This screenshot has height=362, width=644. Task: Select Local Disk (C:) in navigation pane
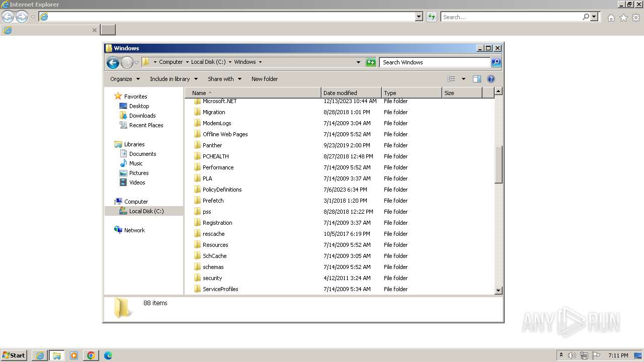click(146, 211)
